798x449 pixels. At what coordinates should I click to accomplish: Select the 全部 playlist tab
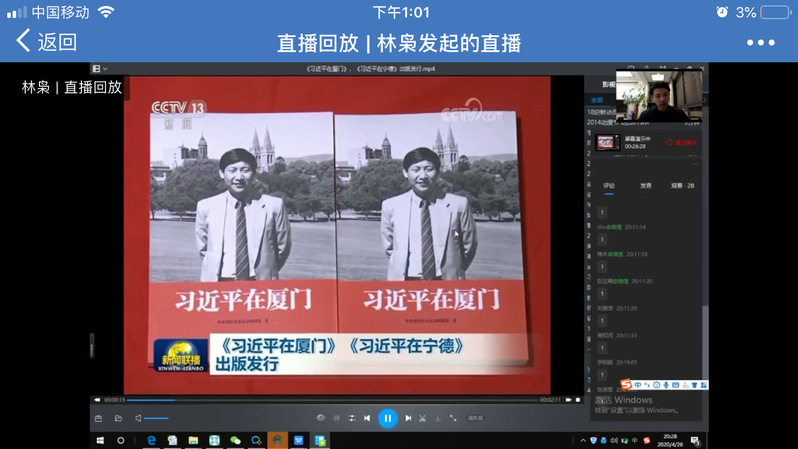pos(597,100)
